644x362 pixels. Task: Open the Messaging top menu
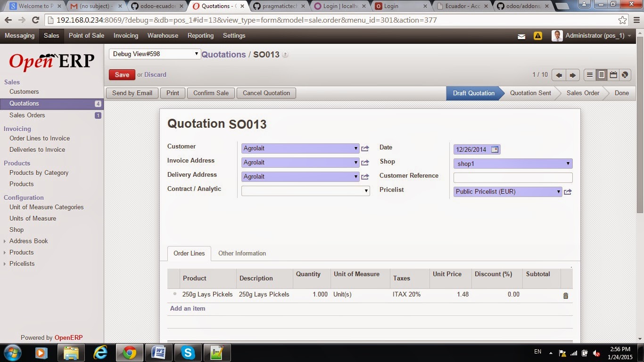click(x=19, y=36)
